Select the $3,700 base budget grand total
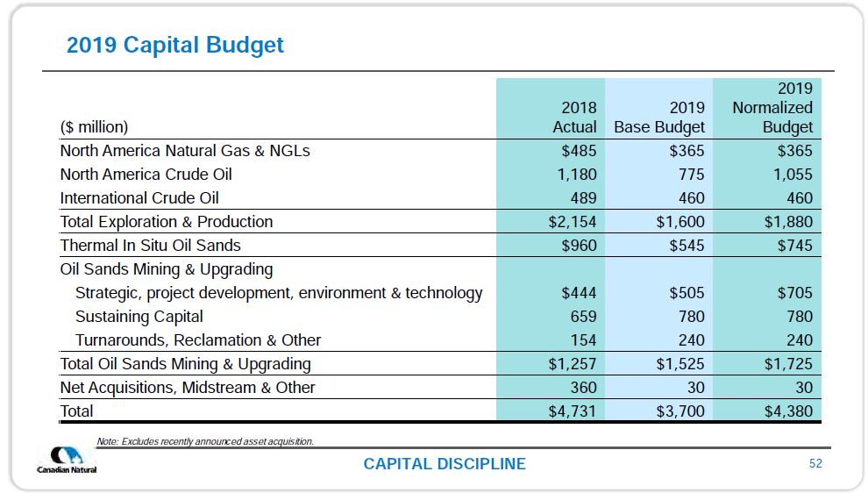 pos(680,411)
